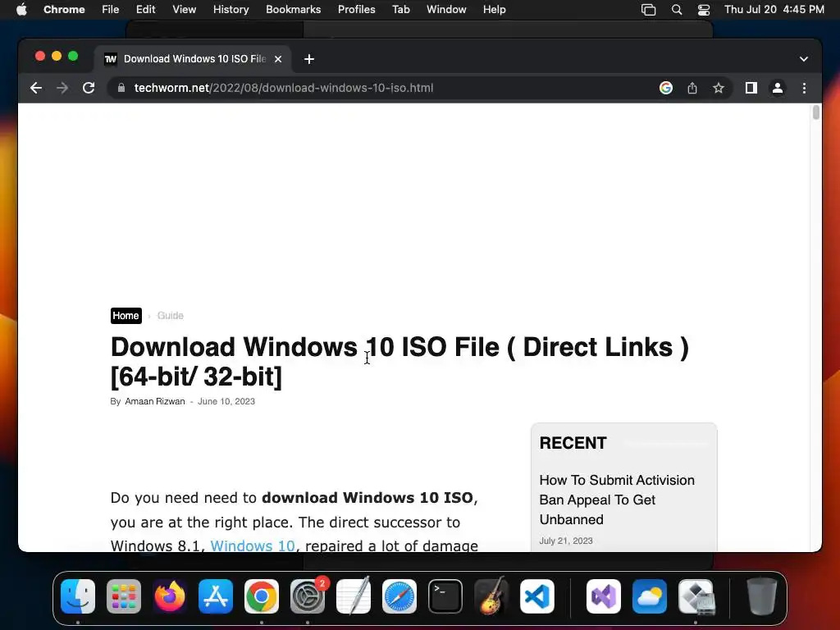Launch Firefox from the Dock
Image resolution: width=840 pixels, height=630 pixels.
point(170,596)
